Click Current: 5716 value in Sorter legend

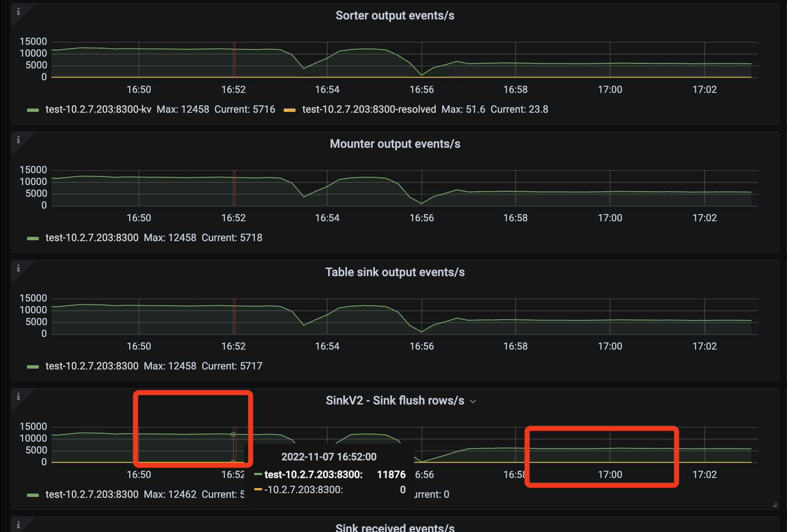pos(245,109)
